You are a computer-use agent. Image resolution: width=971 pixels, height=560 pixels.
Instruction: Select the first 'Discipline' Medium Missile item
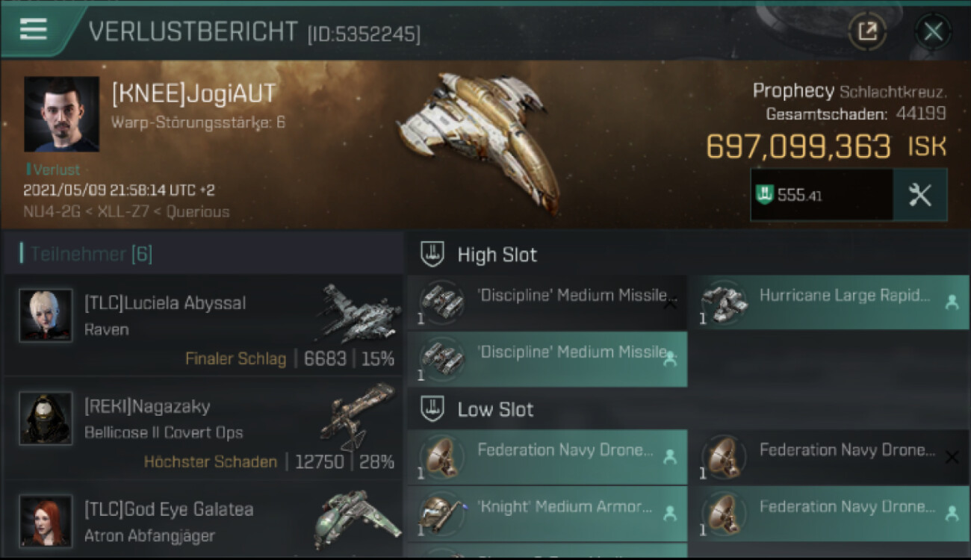(x=547, y=302)
